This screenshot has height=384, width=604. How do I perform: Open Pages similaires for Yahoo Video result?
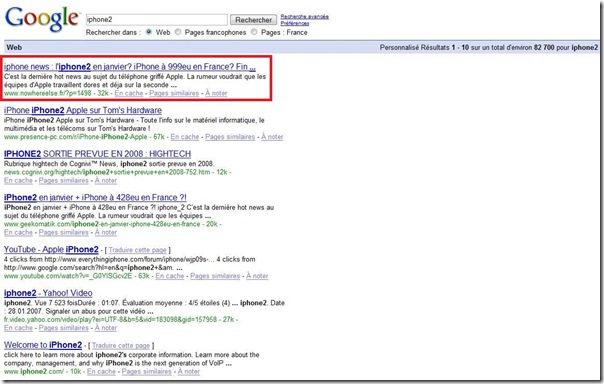[64, 328]
